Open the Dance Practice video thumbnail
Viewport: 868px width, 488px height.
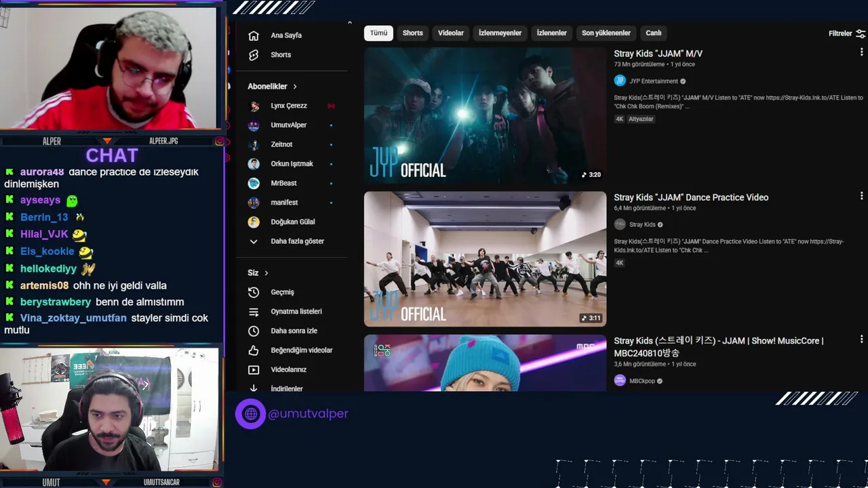pyautogui.click(x=485, y=259)
